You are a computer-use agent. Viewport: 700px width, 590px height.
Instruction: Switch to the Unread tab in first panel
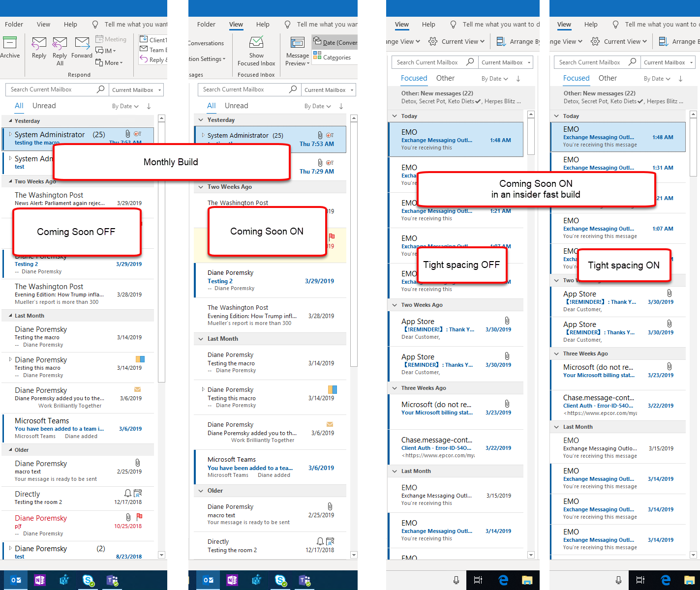[x=44, y=106]
